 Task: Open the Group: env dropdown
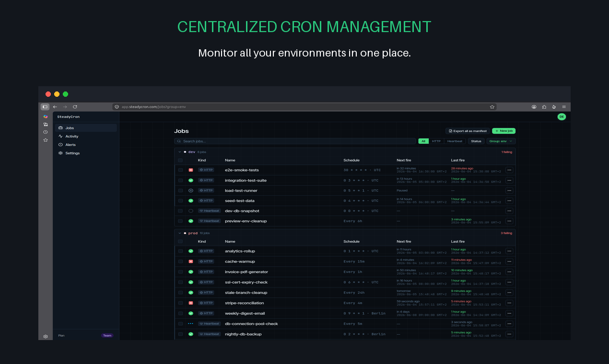point(501,141)
